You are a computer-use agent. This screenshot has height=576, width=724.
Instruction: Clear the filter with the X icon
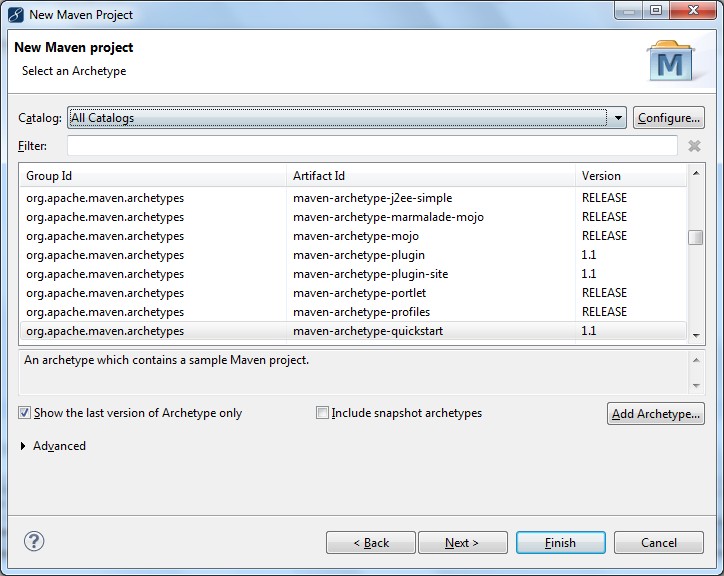pyautogui.click(x=694, y=146)
